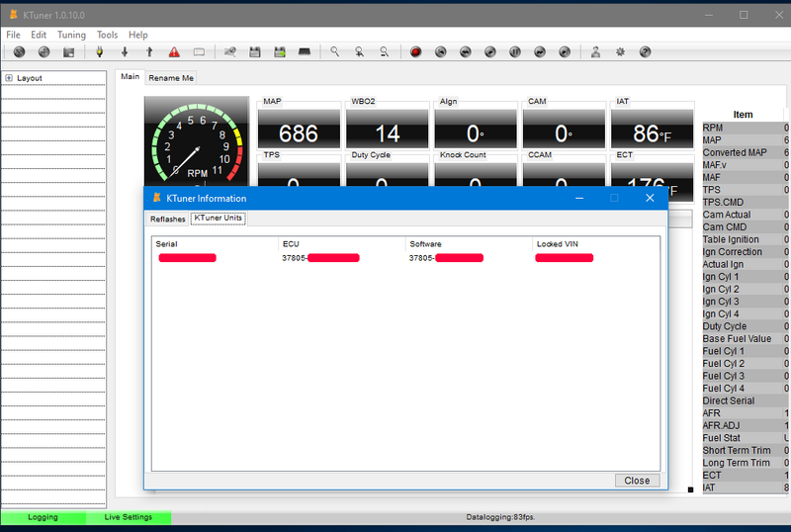Open the Tools menu
791x532 pixels.
pos(107,35)
